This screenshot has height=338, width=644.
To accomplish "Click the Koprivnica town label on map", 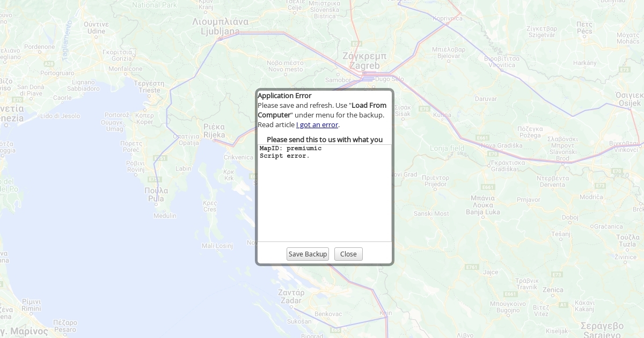I will 447,18.
